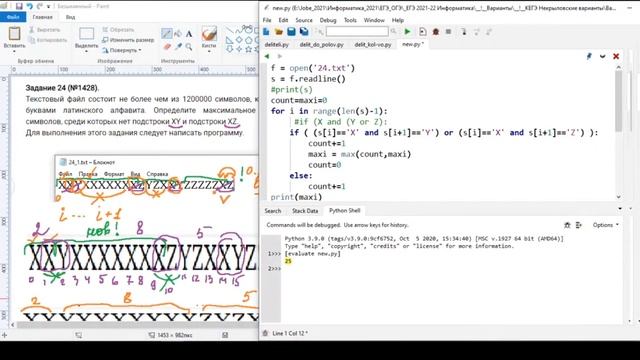Switch to Paint's Home ribbon tab

click(x=42, y=17)
